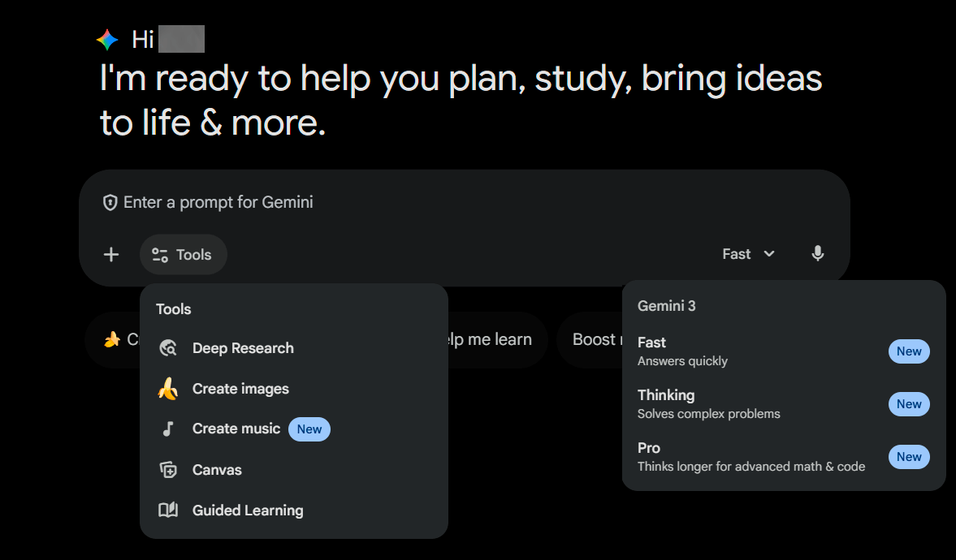
Task: Click the Gemini sparkle logo icon
Action: click(107, 40)
